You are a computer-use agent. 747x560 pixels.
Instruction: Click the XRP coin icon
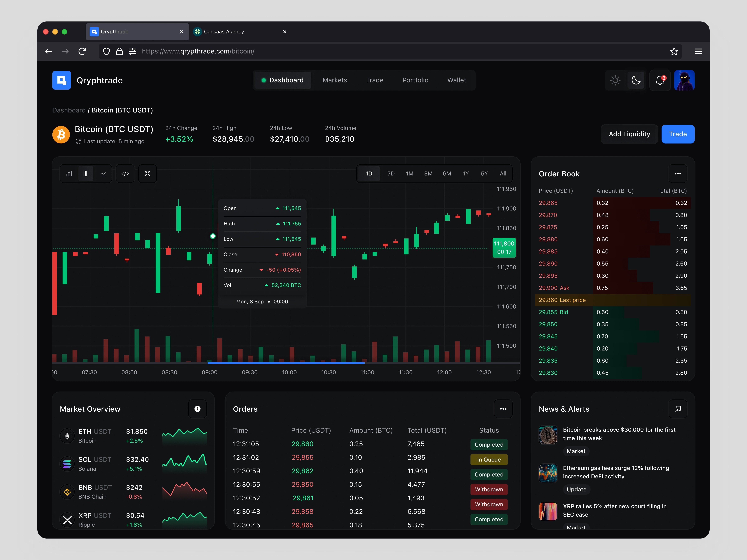(67, 520)
